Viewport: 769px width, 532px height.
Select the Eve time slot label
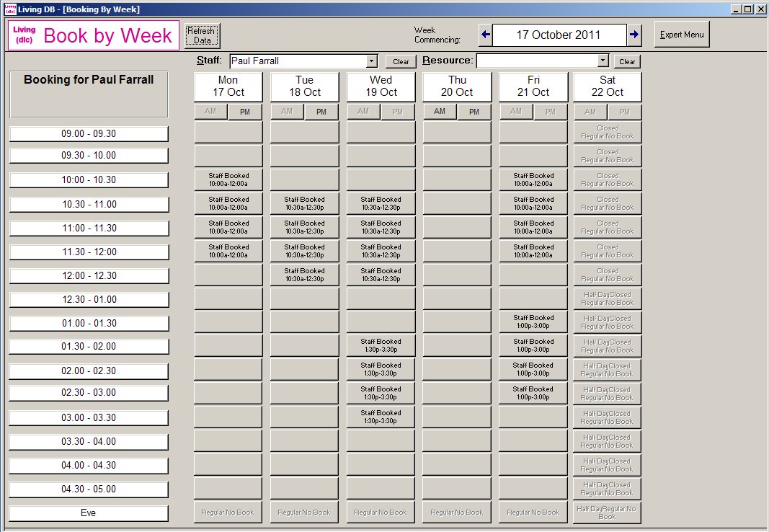(x=89, y=513)
